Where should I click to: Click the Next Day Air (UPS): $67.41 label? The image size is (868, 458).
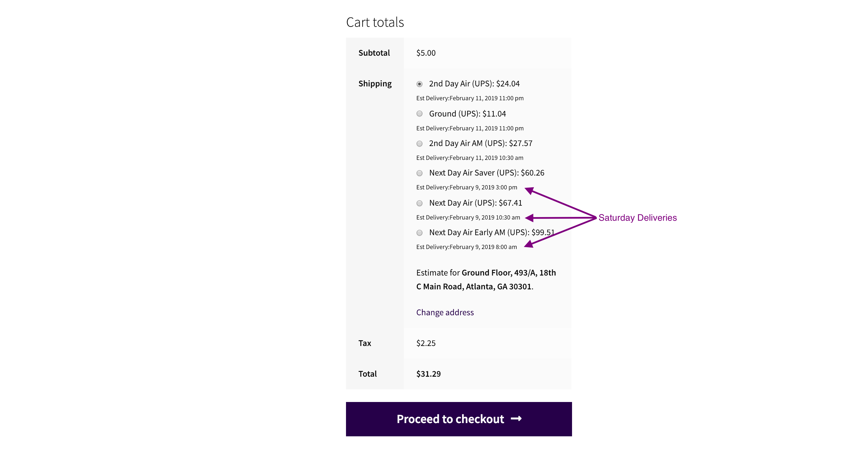pos(476,203)
